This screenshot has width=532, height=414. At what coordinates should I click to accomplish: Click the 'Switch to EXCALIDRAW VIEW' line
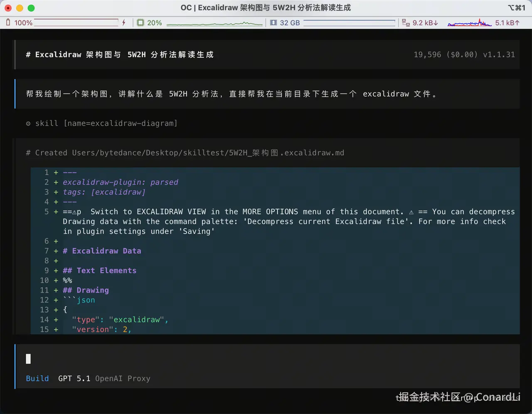pyautogui.click(x=289, y=221)
